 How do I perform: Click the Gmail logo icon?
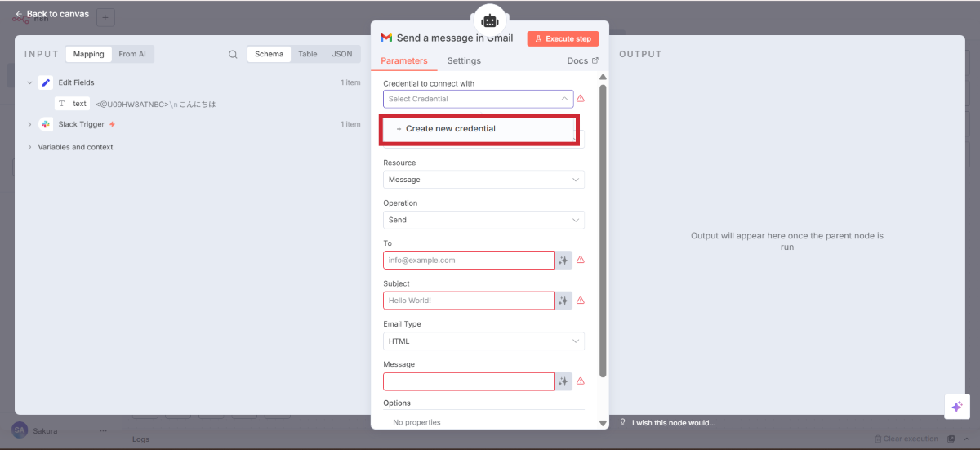click(386, 38)
